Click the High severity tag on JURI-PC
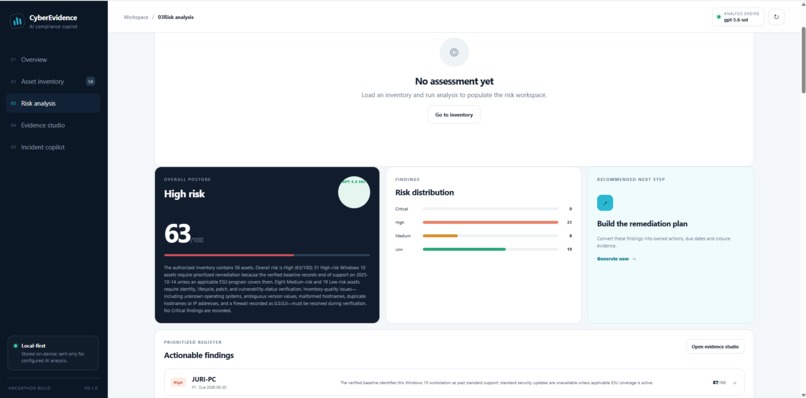806x398 pixels. pyautogui.click(x=178, y=383)
